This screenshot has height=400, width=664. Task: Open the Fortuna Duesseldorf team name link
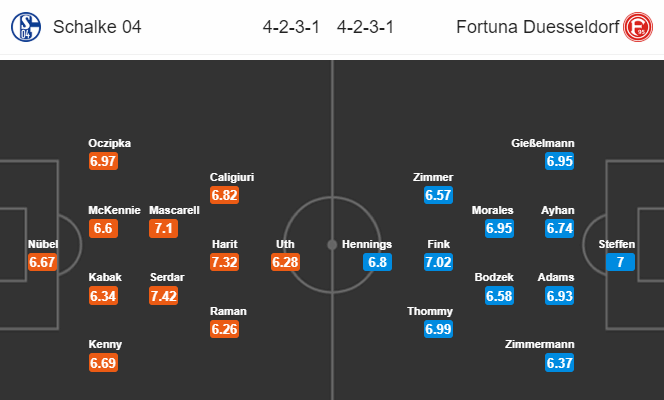click(537, 27)
